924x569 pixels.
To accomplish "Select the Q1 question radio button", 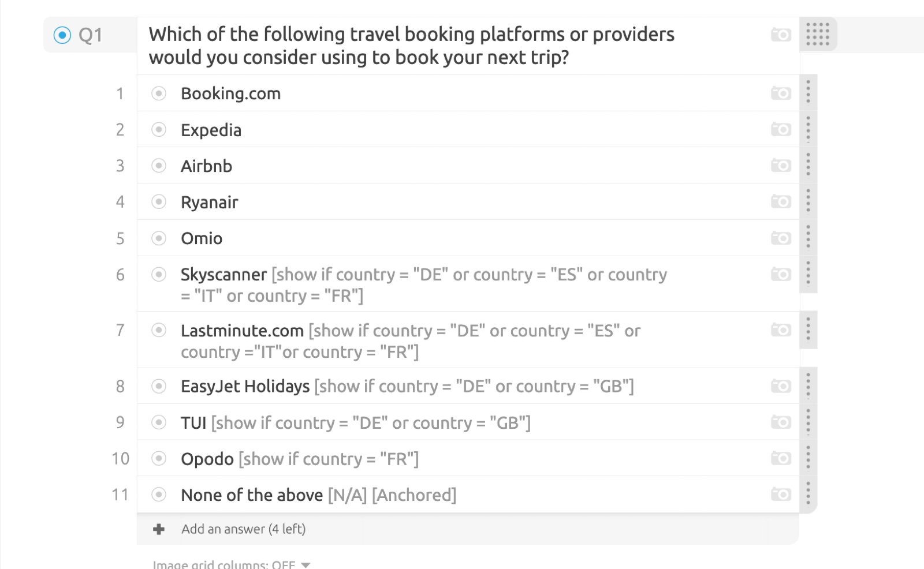I will pos(62,35).
